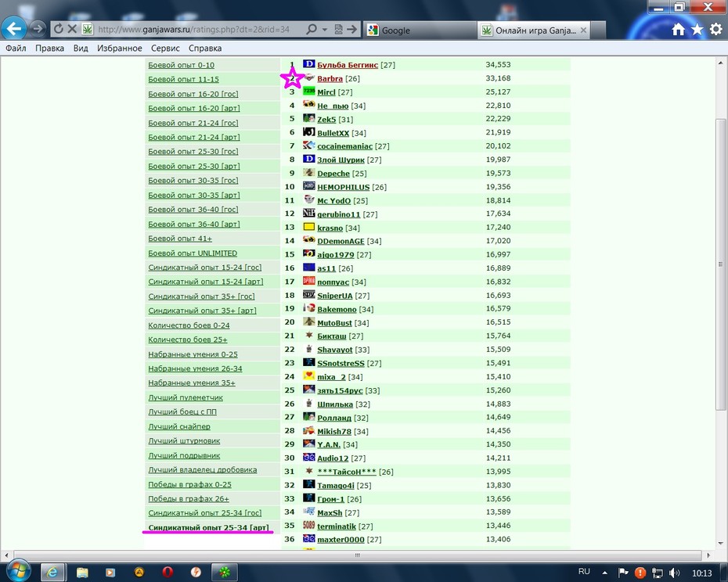Screen dimensions: 728x582
Task: Open the Favorites star icon
Action: pos(697,29)
